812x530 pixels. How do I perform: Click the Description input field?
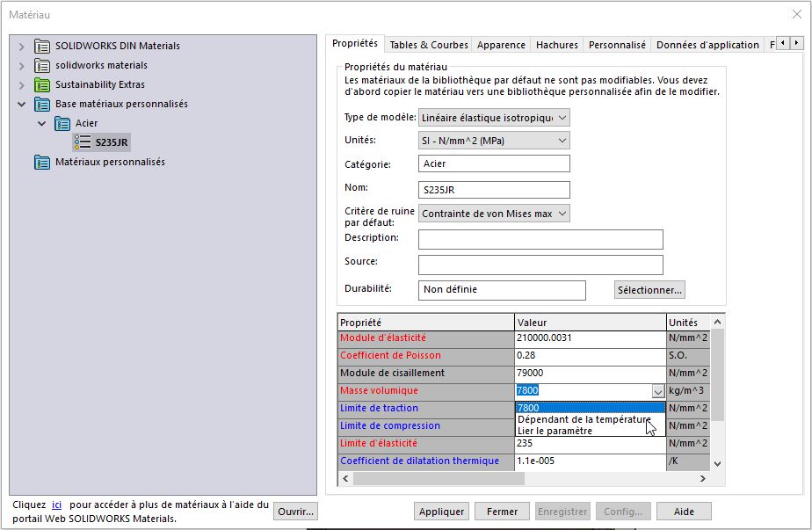[x=540, y=239]
